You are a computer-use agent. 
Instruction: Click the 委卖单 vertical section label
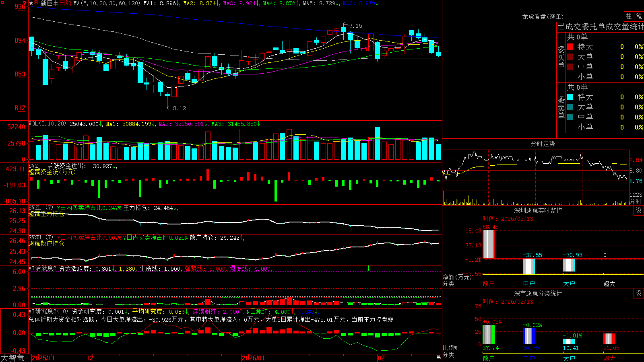[x=561, y=107]
